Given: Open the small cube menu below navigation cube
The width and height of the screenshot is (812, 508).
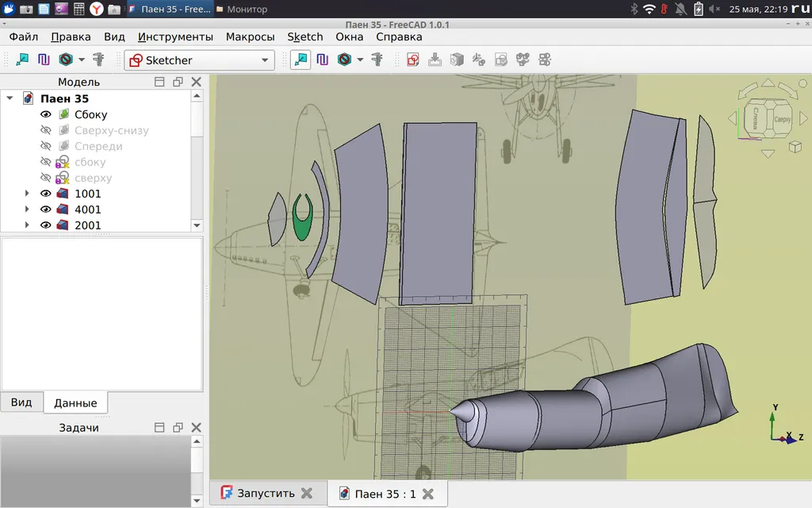Looking at the screenshot, I should coord(795,147).
